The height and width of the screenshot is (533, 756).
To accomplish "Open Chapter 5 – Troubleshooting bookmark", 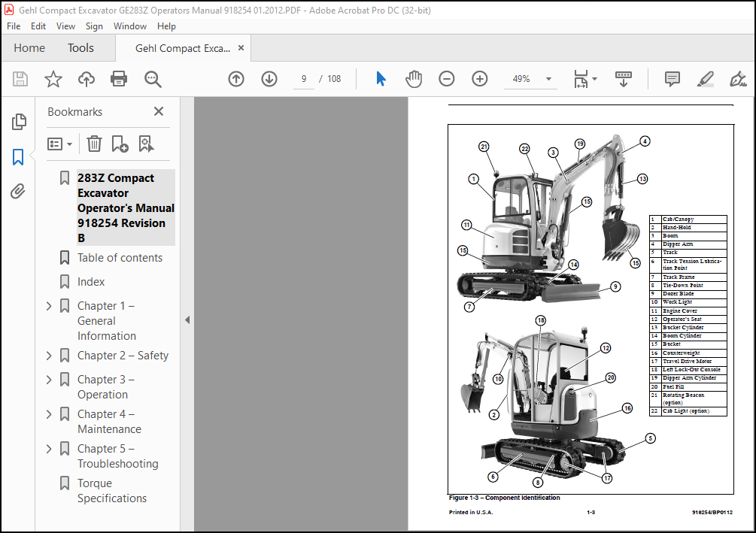I will tap(117, 456).
